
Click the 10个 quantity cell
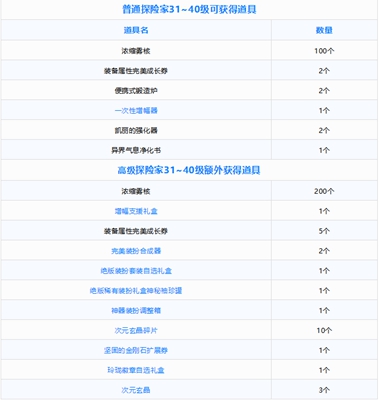point(324,330)
